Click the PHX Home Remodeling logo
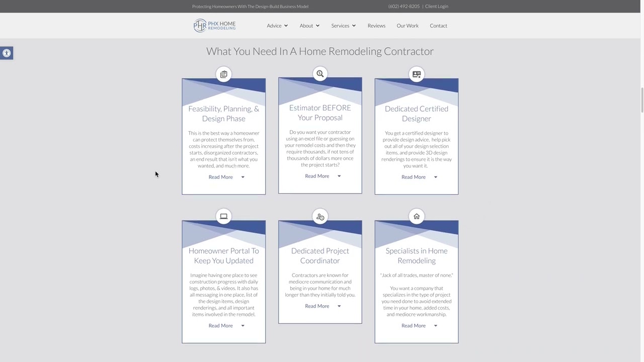The width and height of the screenshot is (644, 362). (214, 26)
